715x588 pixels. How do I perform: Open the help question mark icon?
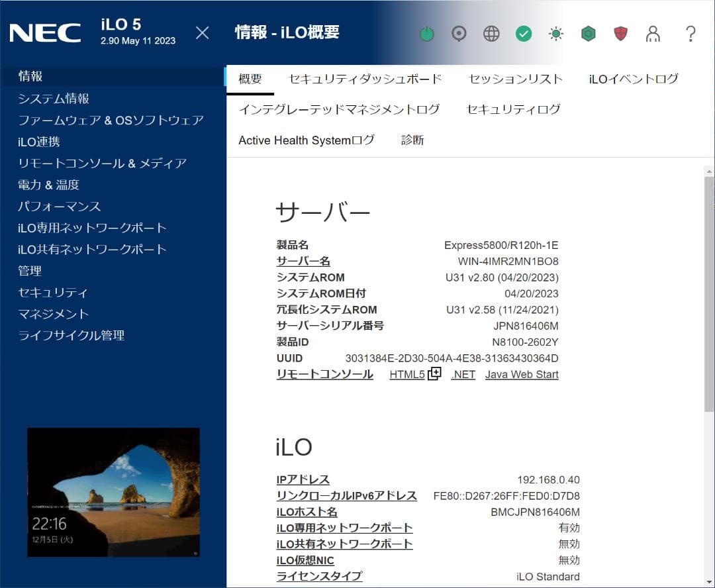(x=691, y=34)
